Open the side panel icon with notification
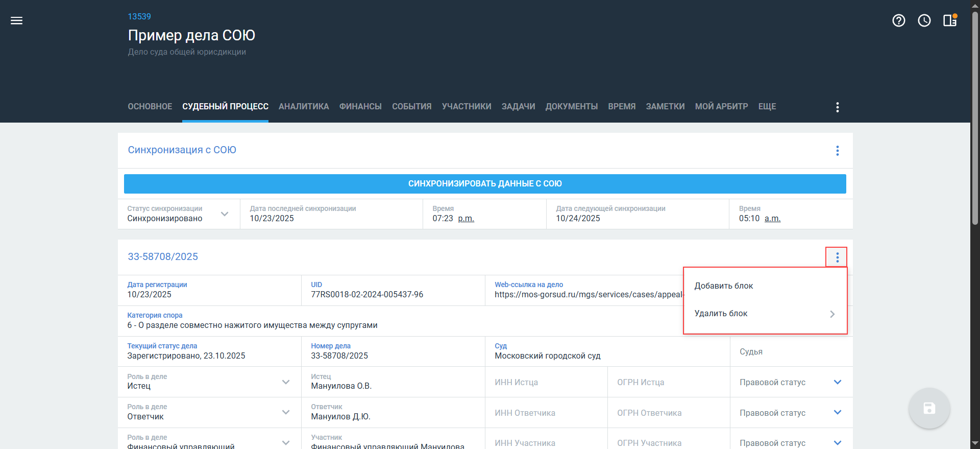 pos(949,20)
